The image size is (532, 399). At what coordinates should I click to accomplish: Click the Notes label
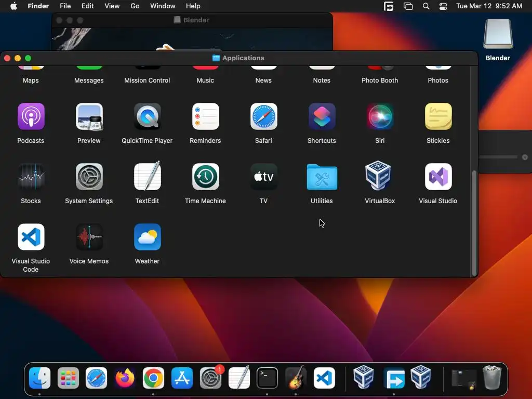[322, 81]
